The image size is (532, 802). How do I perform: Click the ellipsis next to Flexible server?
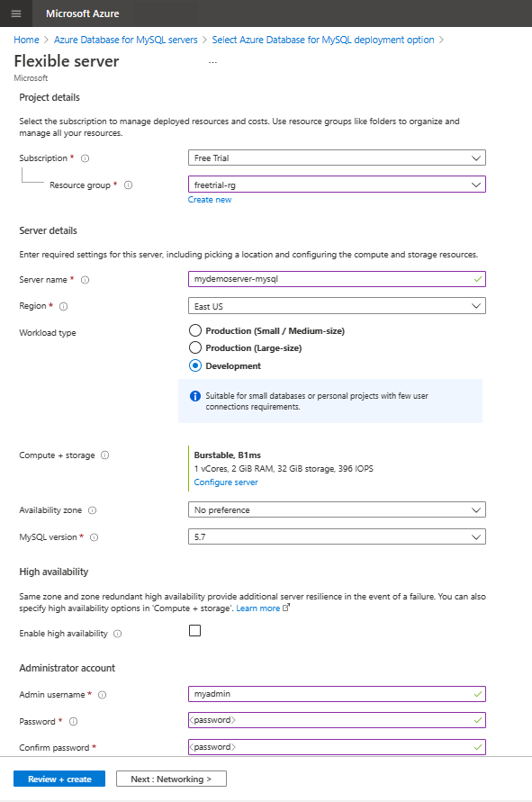213,60
